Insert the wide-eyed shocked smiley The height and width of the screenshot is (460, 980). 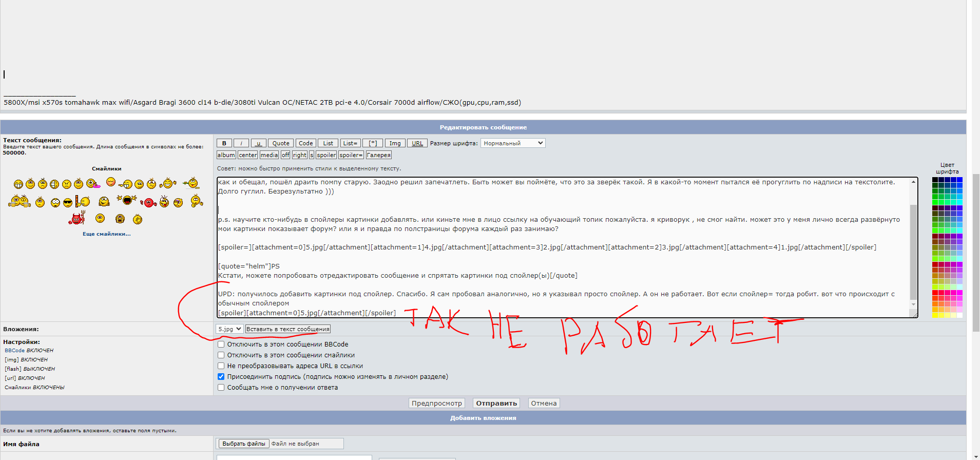55,203
